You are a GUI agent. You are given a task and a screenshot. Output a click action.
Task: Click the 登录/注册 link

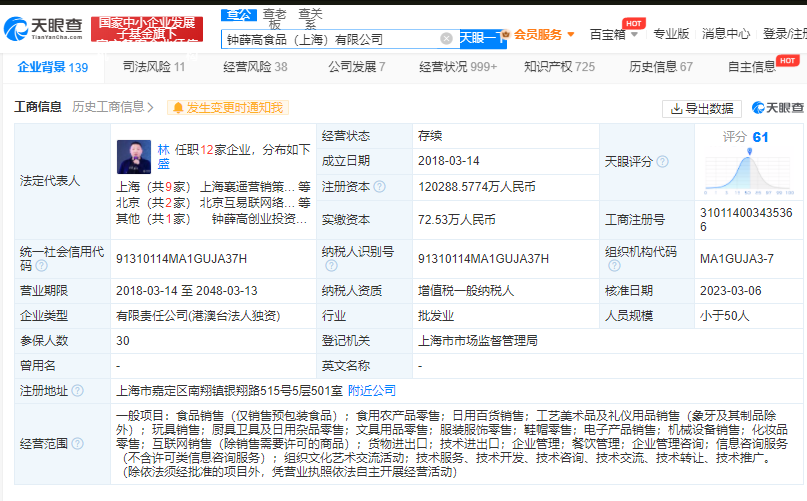[x=784, y=34]
